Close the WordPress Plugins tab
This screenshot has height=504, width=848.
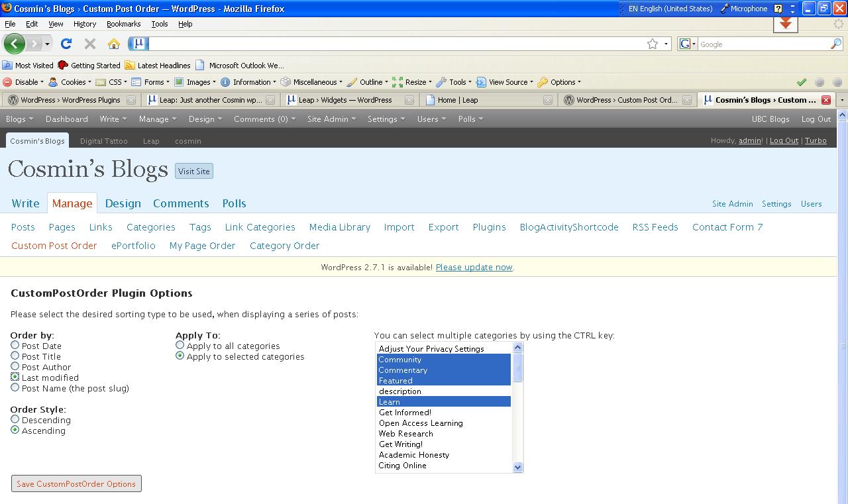click(x=131, y=100)
